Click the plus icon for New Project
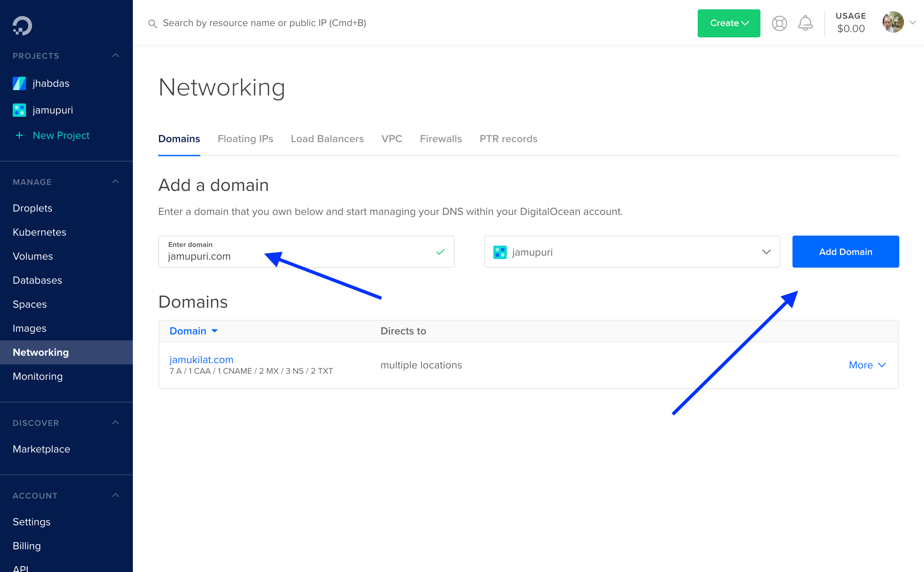 [x=19, y=135]
